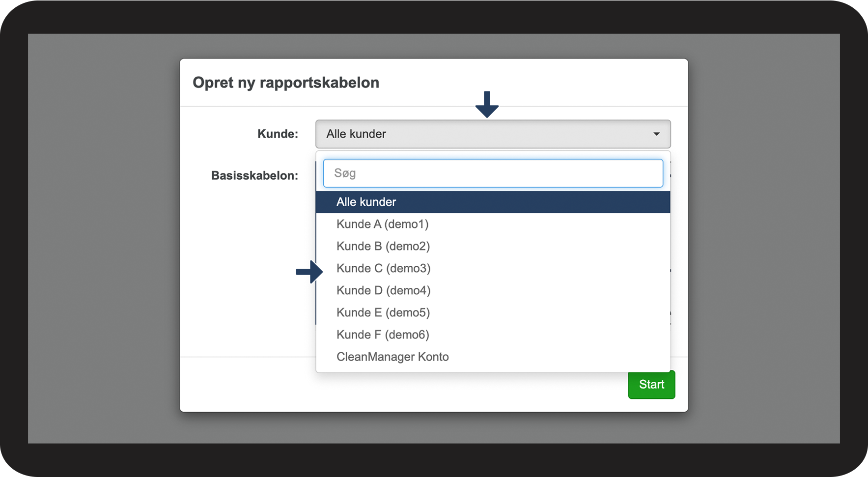The image size is (868, 477).
Task: Click the right-pointing arrow beside Kunde C
Action: [309, 272]
